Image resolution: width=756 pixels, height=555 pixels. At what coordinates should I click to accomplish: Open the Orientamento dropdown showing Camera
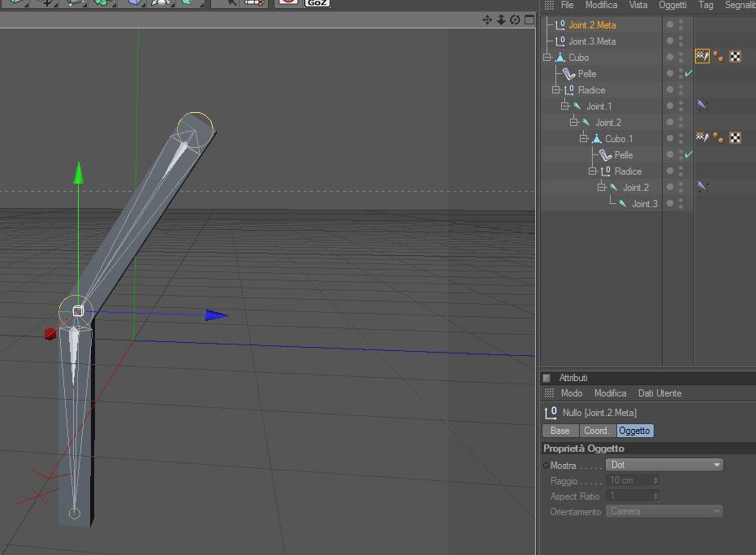tap(664, 511)
